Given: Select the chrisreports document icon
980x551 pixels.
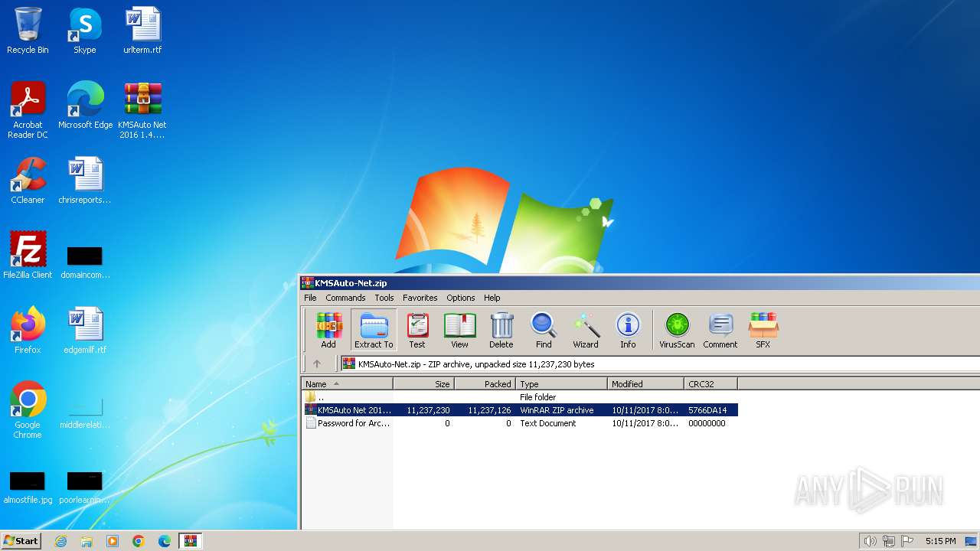Looking at the screenshot, I should point(85,181).
